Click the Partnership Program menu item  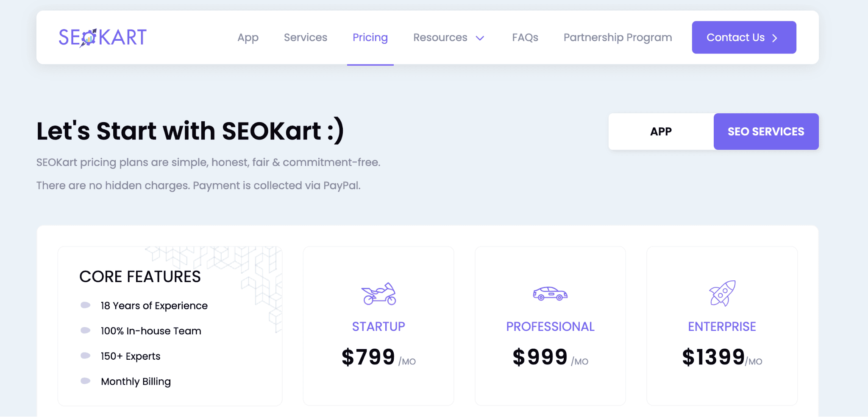click(618, 37)
